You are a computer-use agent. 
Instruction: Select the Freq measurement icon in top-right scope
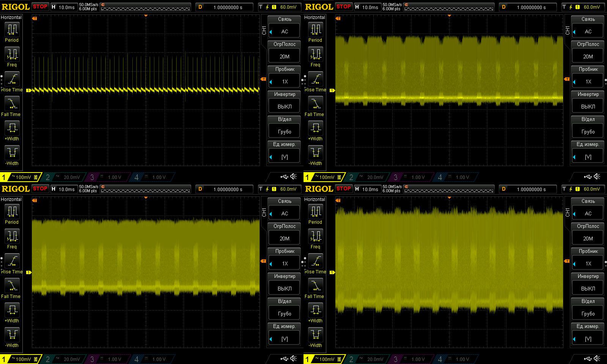tap(315, 54)
